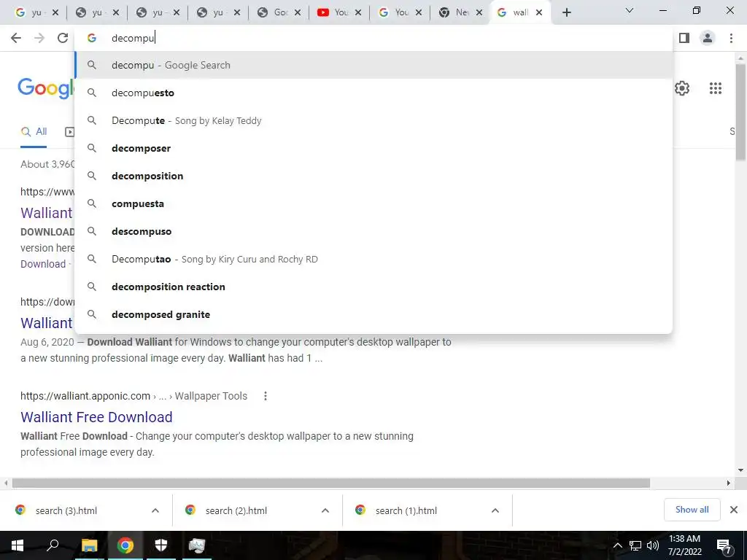Open File Explorer from the taskbar

coord(89,545)
